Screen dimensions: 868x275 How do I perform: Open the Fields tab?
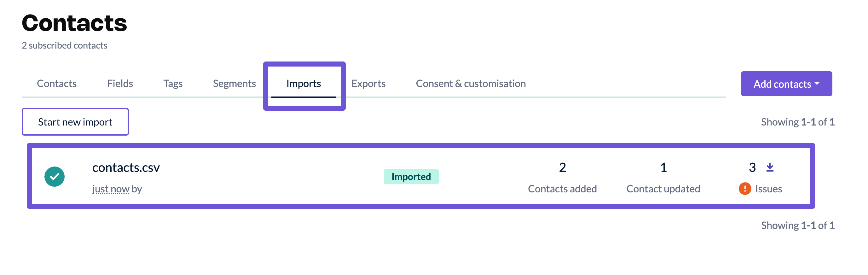pyautogui.click(x=120, y=84)
